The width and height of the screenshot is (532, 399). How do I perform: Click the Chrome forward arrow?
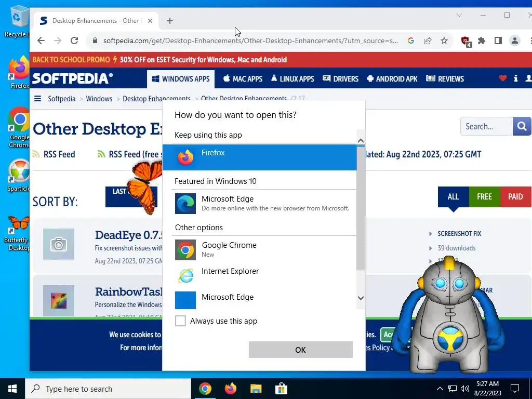click(x=58, y=41)
